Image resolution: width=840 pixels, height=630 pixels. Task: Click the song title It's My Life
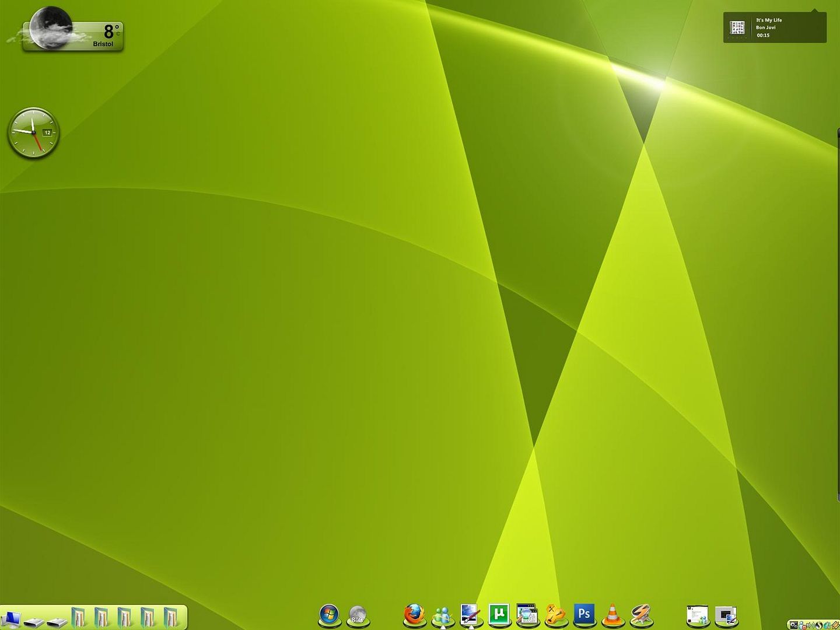pos(769,20)
